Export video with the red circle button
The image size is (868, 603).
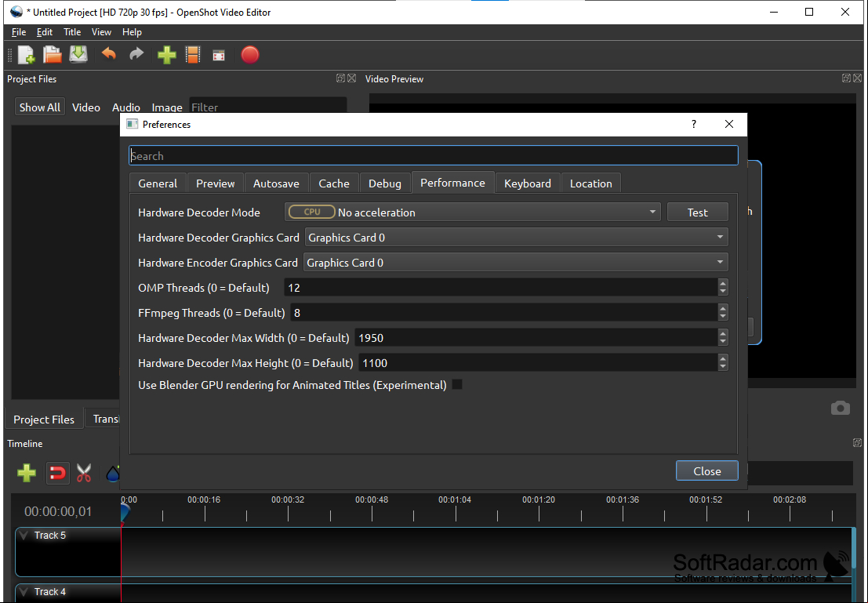click(249, 55)
